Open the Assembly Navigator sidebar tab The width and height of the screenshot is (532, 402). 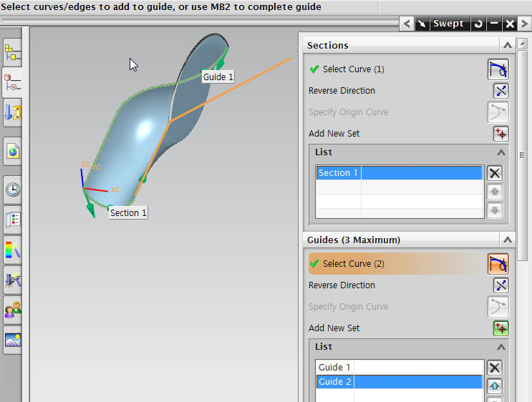[13, 52]
